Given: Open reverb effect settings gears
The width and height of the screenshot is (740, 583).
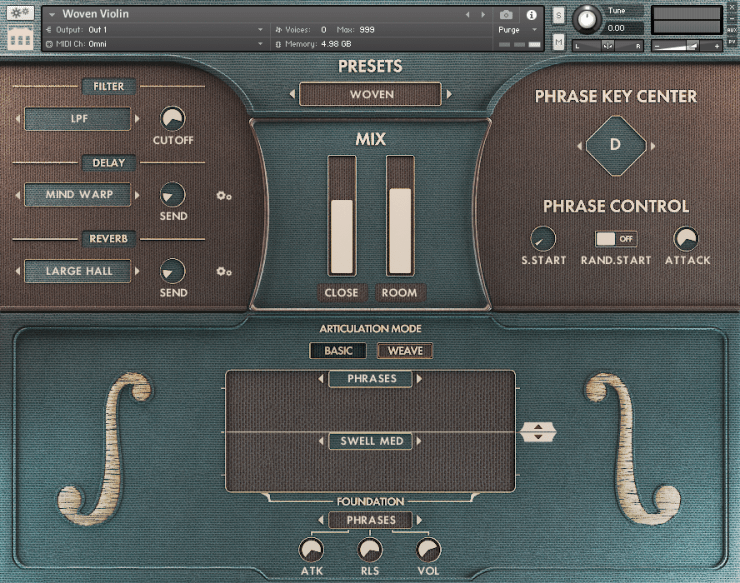Looking at the screenshot, I should pos(224,272).
